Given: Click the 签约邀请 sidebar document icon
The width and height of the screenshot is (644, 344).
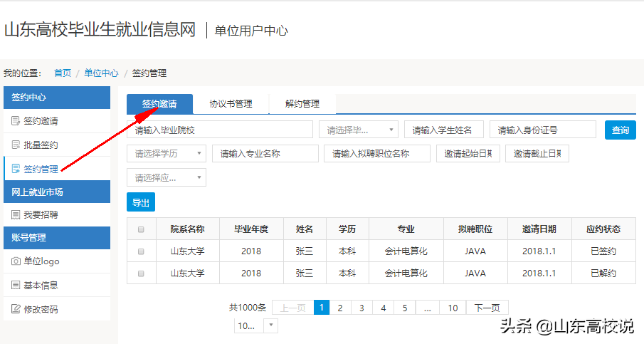Looking at the screenshot, I should (16, 121).
